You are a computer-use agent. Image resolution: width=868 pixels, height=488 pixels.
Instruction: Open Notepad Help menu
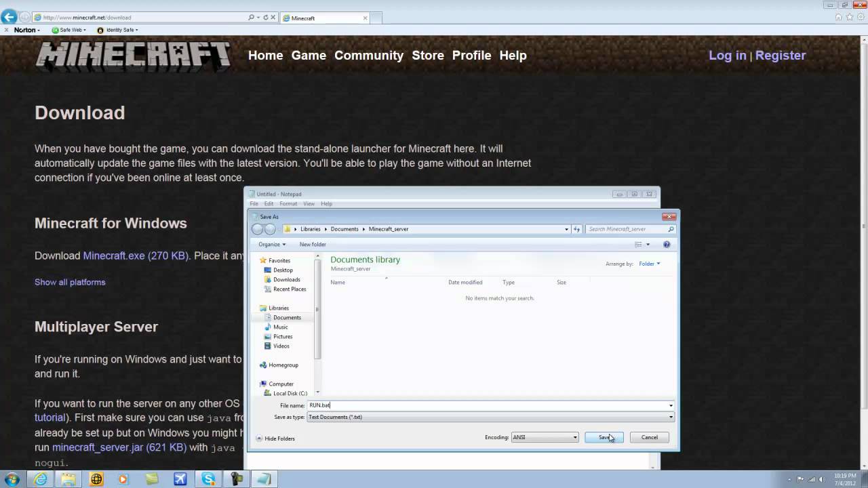(x=326, y=203)
